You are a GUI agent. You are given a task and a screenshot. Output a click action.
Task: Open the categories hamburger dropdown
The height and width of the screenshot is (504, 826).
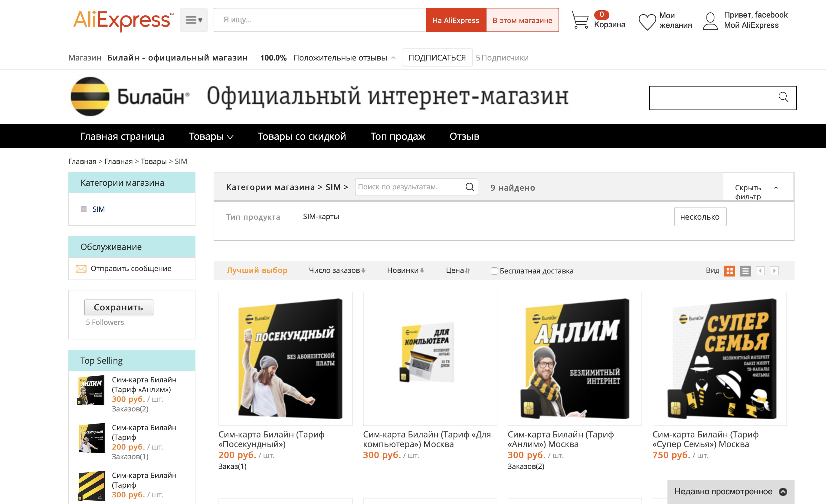point(193,20)
